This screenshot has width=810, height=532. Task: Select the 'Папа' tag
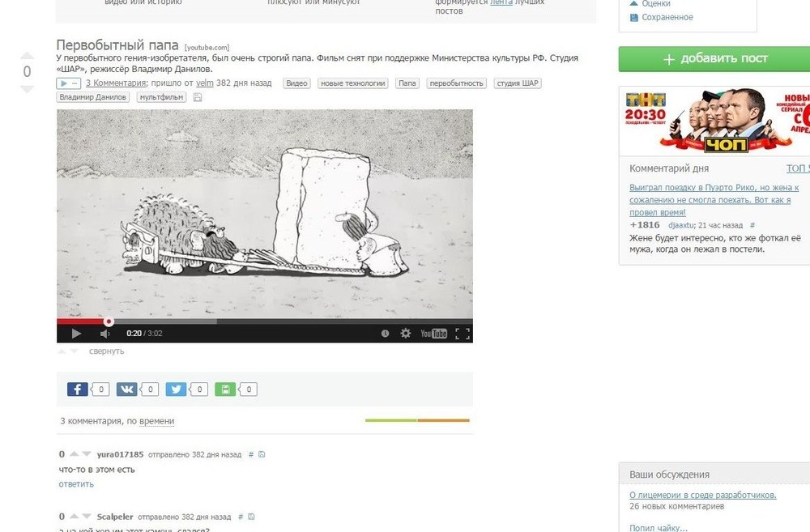[x=407, y=83]
